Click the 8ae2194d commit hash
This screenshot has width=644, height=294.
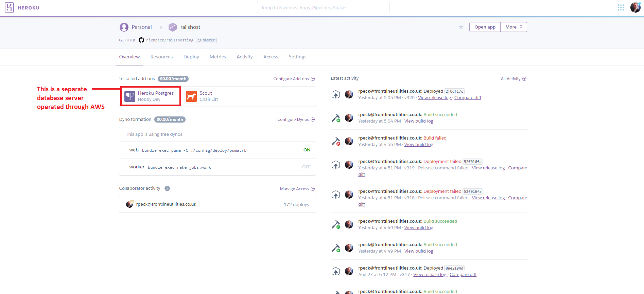(454, 268)
